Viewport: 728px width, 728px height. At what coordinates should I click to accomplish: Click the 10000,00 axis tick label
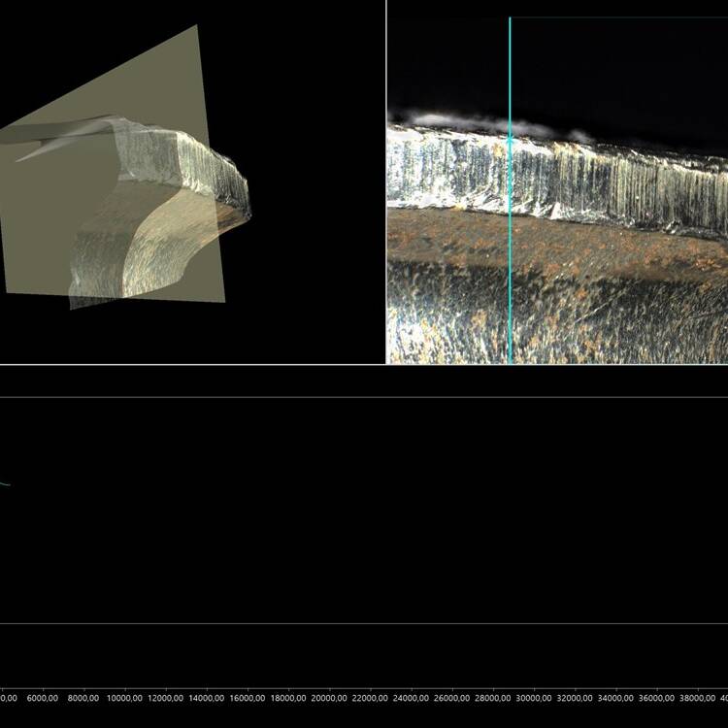pos(124,698)
